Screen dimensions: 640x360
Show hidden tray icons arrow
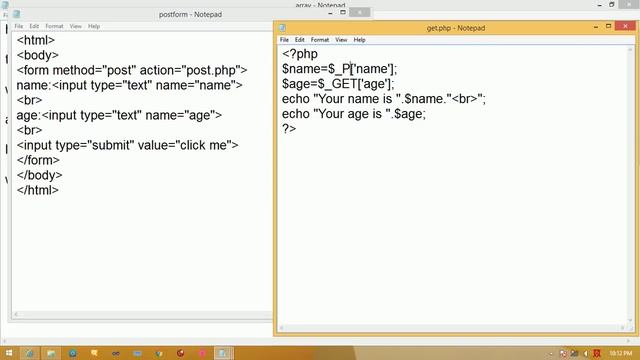[x=551, y=354]
